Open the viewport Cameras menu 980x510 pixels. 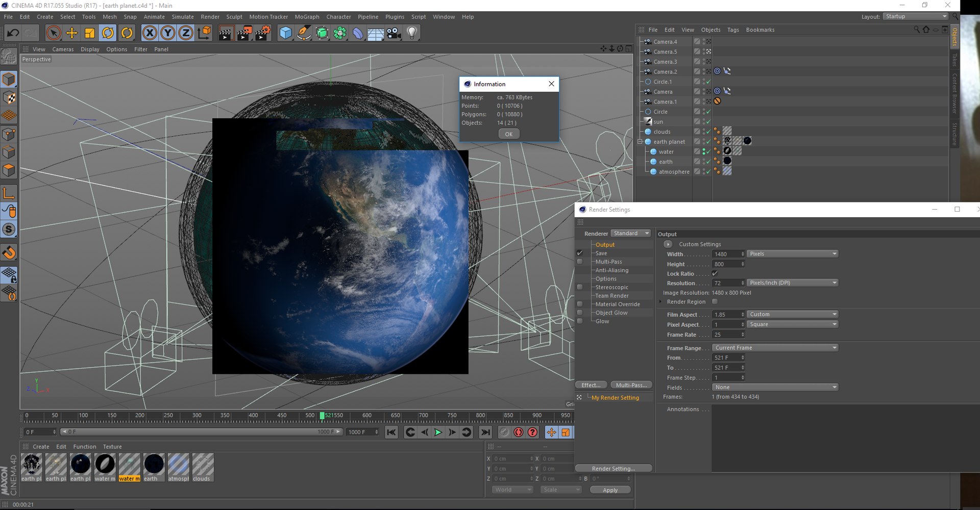tap(63, 49)
